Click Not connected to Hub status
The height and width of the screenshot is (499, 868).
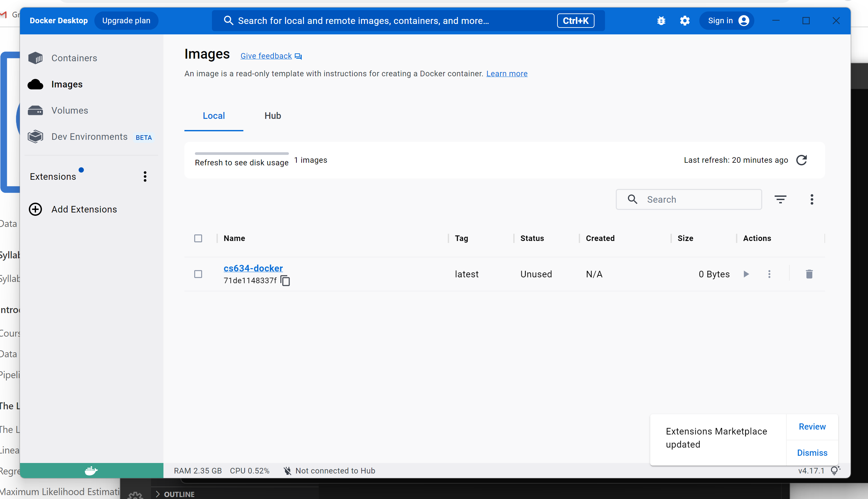(x=329, y=471)
